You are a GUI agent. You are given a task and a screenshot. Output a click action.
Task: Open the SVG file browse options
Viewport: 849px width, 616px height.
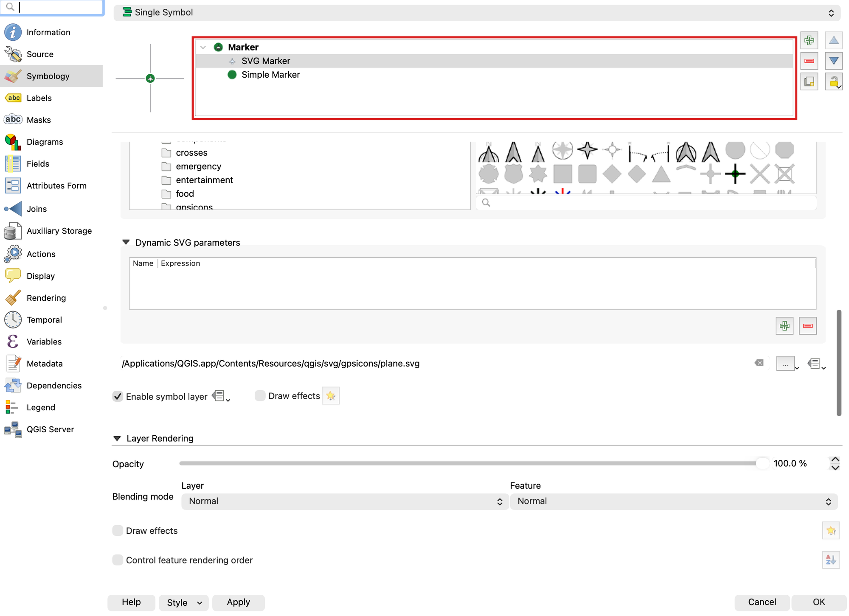click(x=787, y=364)
